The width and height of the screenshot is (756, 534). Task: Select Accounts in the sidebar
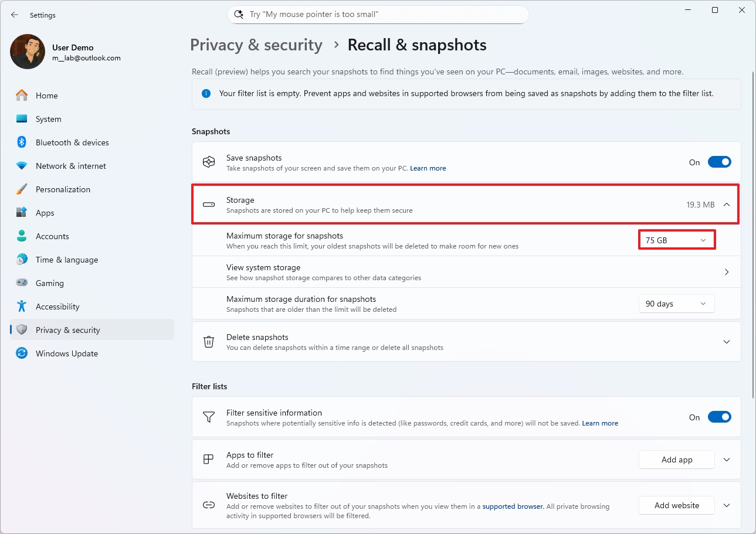(x=52, y=236)
